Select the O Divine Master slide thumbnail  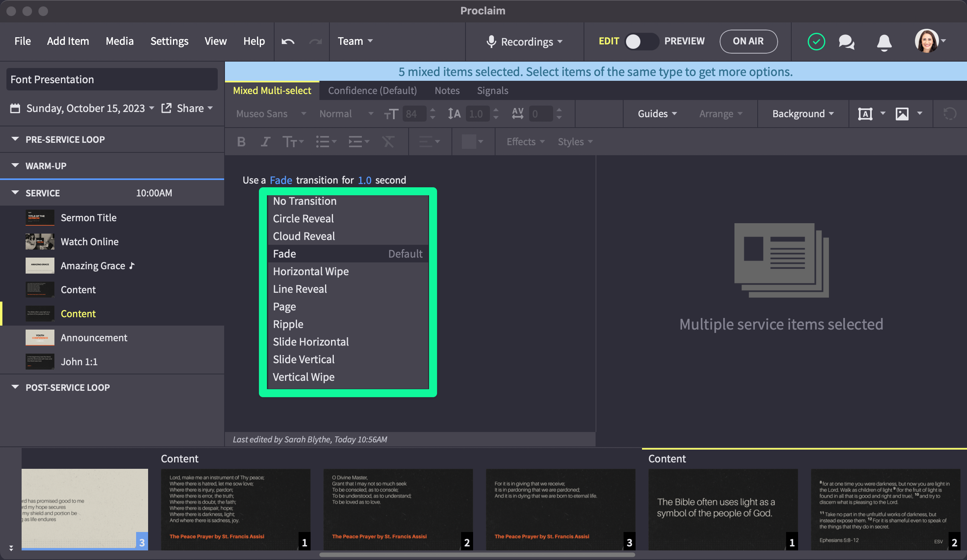(x=398, y=510)
